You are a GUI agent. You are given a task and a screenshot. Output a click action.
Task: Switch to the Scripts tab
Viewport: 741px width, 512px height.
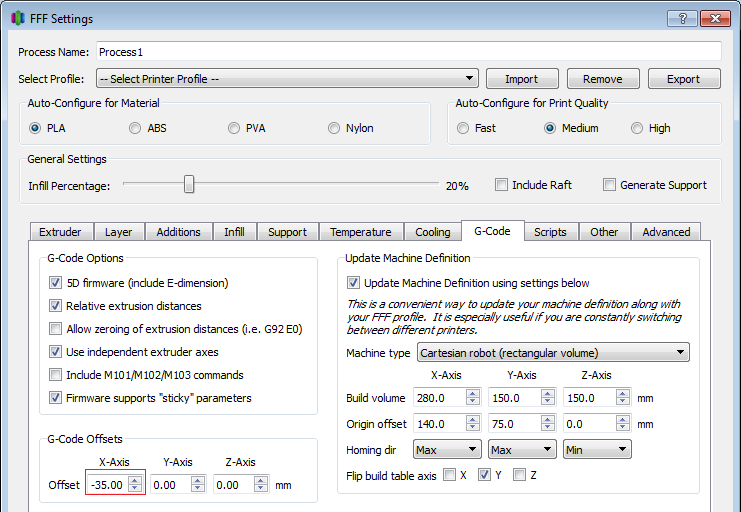(x=551, y=232)
